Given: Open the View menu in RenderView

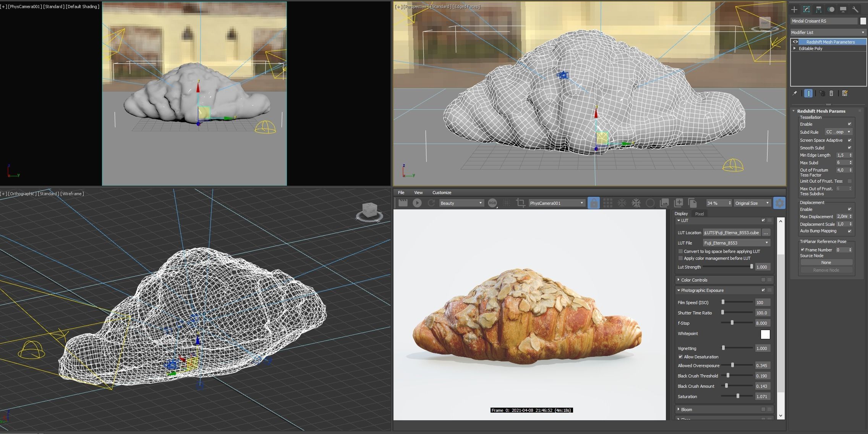Looking at the screenshot, I should (x=418, y=193).
